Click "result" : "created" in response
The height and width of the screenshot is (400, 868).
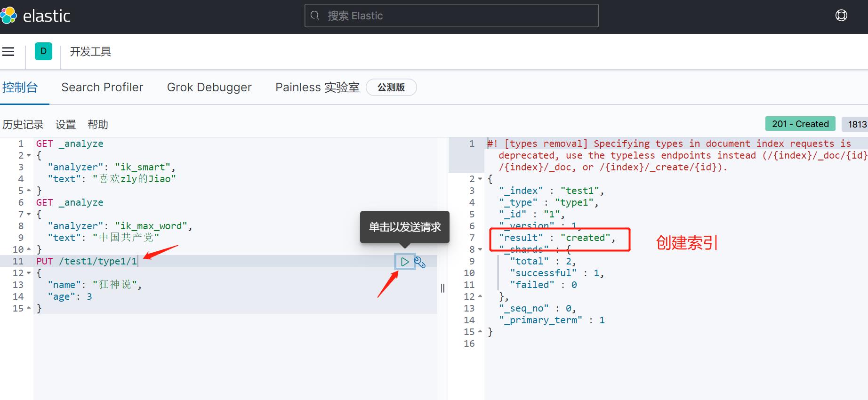(557, 238)
